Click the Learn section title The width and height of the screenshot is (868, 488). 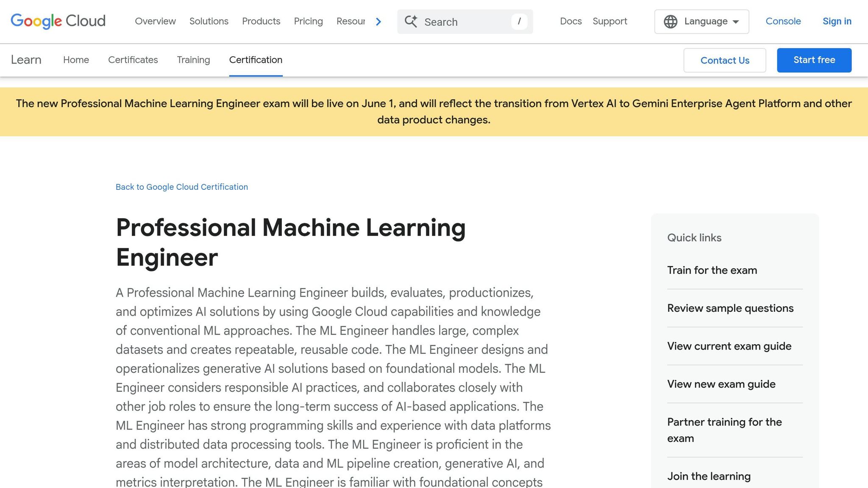(26, 60)
